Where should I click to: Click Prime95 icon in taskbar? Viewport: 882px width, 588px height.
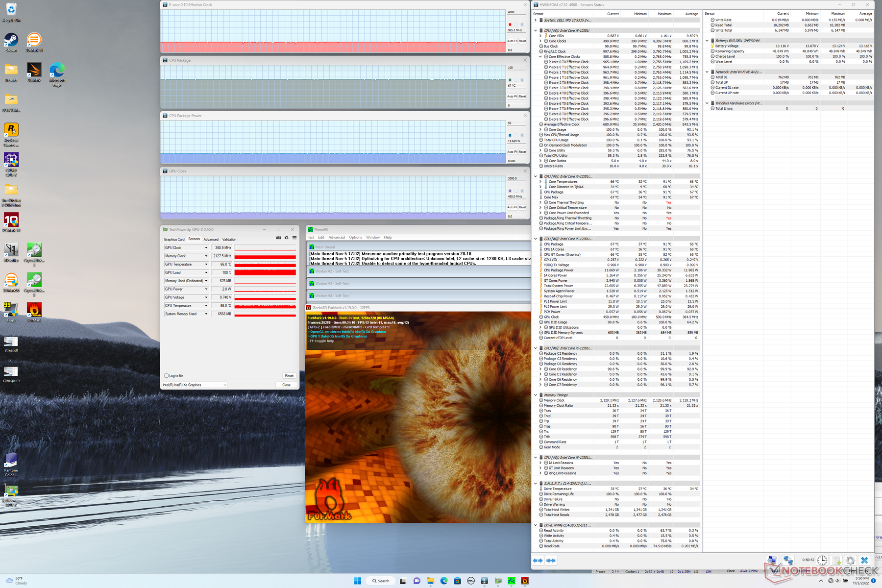[511, 581]
